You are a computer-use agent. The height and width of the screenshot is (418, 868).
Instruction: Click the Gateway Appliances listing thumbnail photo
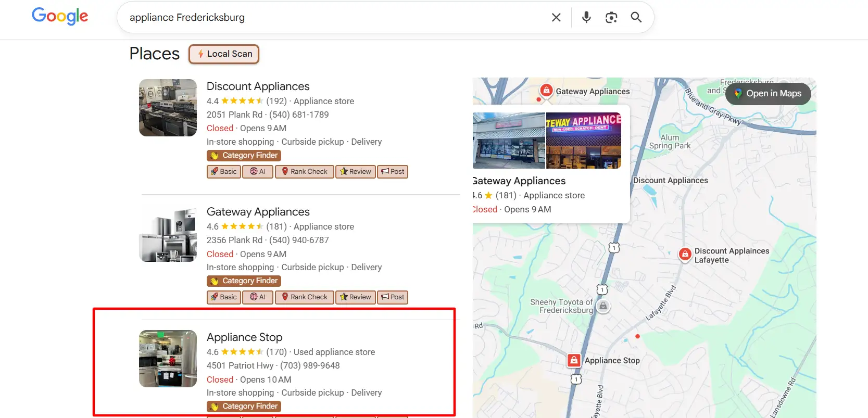click(x=168, y=233)
